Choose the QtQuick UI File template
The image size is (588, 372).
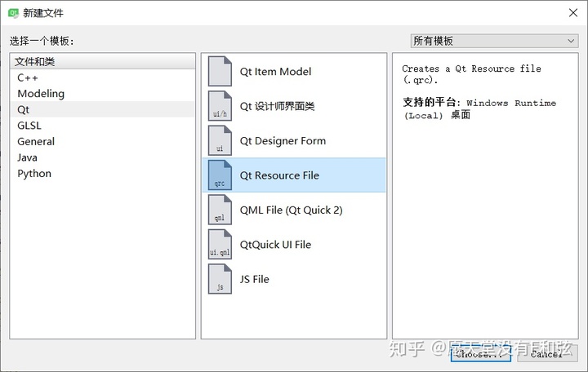click(x=294, y=245)
